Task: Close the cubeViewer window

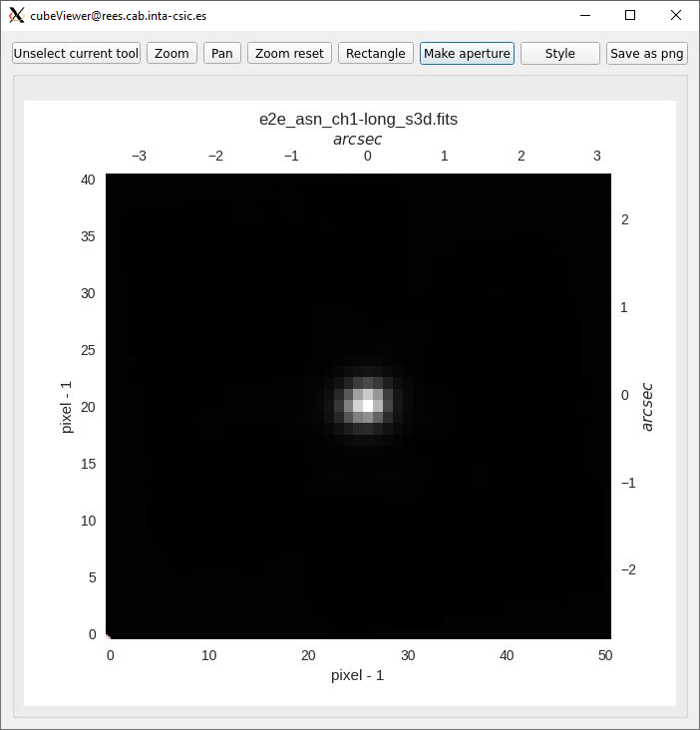Action: pyautogui.click(x=676, y=15)
